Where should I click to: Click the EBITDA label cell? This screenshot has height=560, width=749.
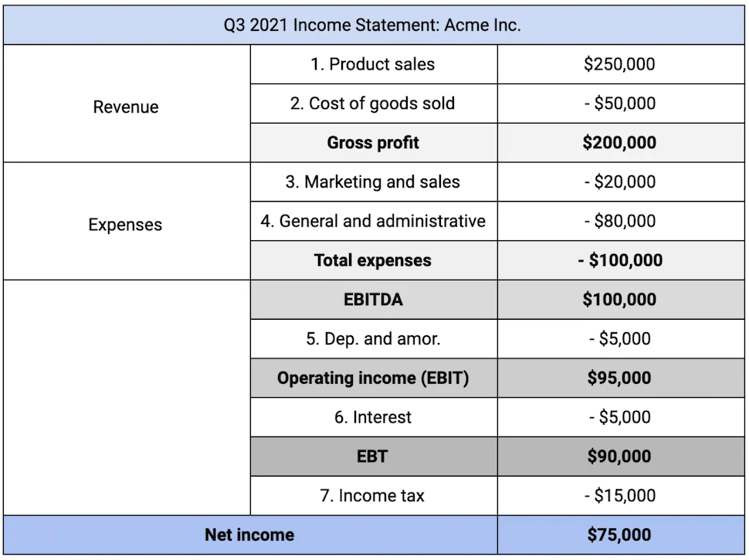tap(373, 300)
